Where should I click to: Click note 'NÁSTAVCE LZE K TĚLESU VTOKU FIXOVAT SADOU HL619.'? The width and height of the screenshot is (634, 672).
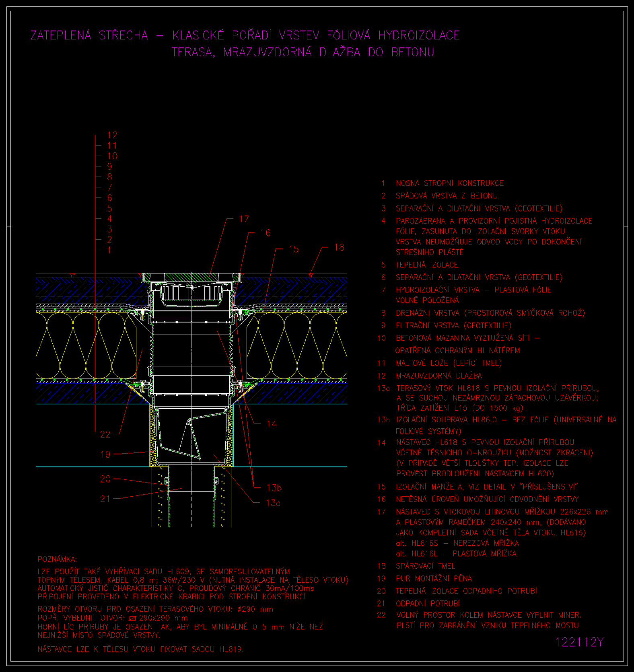[140, 649]
